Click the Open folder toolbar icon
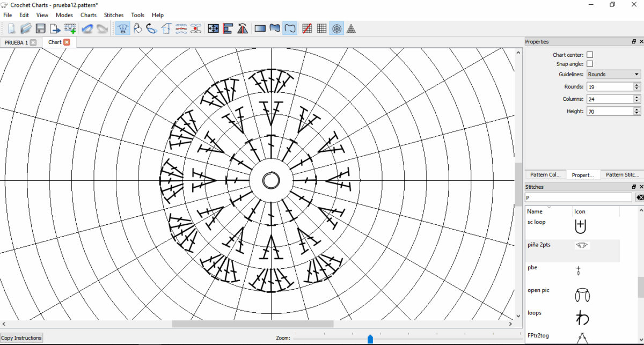 tap(26, 28)
